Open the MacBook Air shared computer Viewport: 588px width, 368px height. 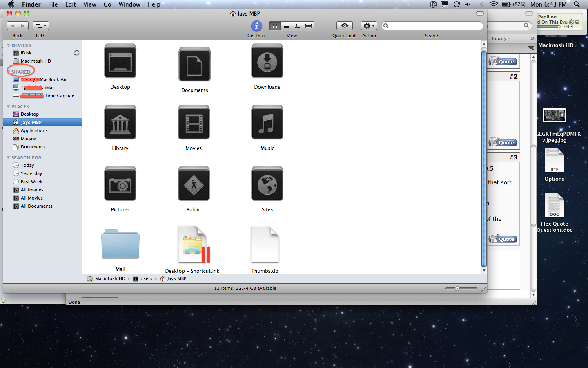click(40, 79)
